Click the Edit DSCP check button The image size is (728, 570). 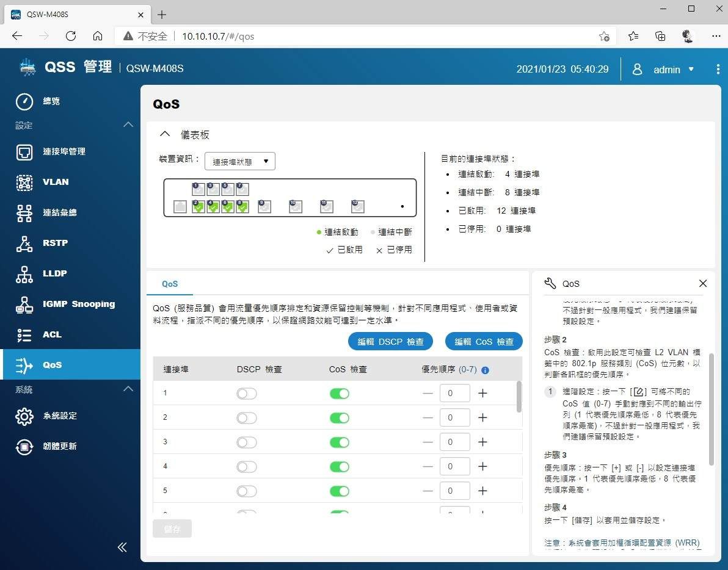point(390,342)
